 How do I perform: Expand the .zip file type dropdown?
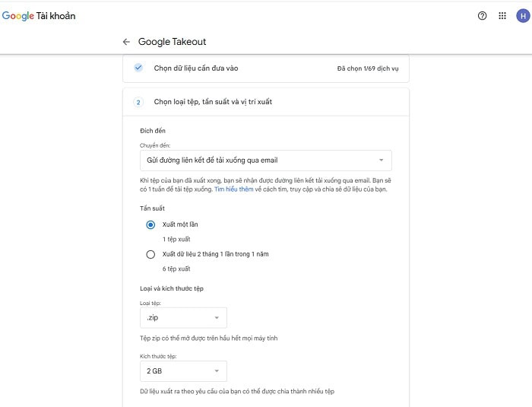click(x=182, y=317)
